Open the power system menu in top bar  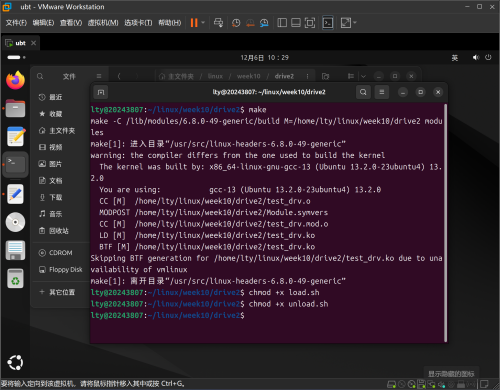(488, 57)
